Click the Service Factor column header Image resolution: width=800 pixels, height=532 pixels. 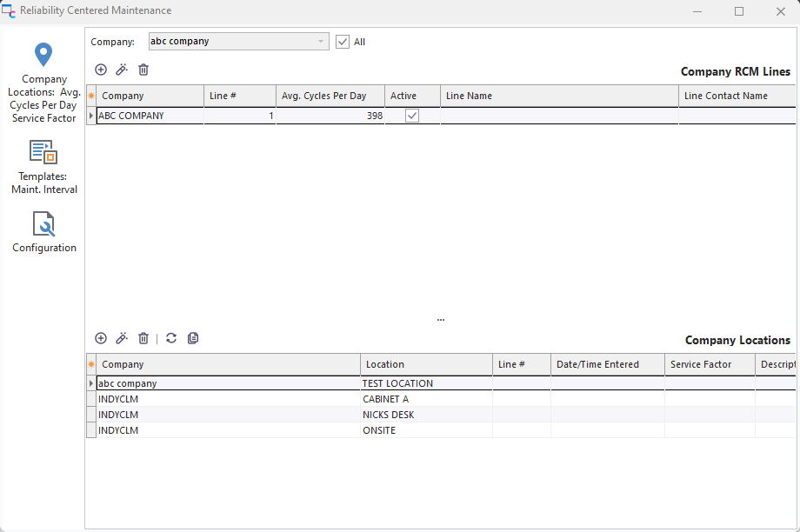coord(709,364)
